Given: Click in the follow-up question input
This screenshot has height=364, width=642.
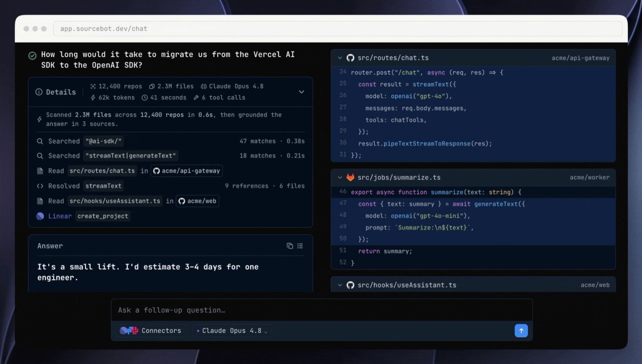Looking at the screenshot, I should click(x=322, y=310).
